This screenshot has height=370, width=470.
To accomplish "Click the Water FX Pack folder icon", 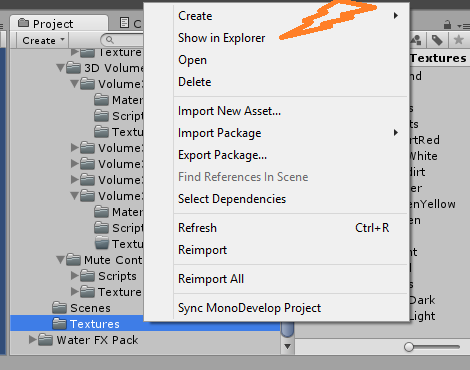I will tap(45, 340).
